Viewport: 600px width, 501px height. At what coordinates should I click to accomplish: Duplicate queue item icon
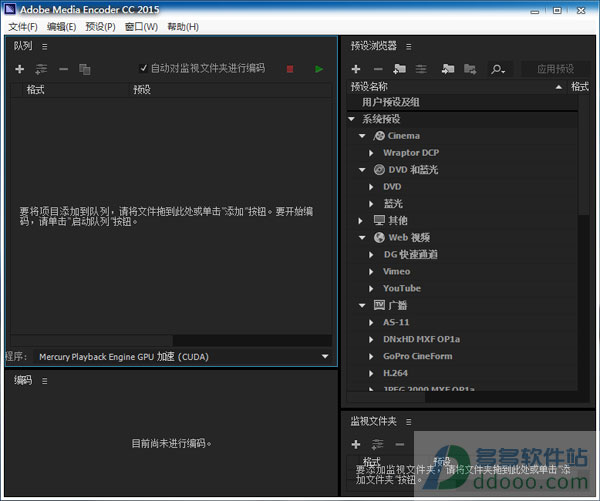[x=85, y=69]
